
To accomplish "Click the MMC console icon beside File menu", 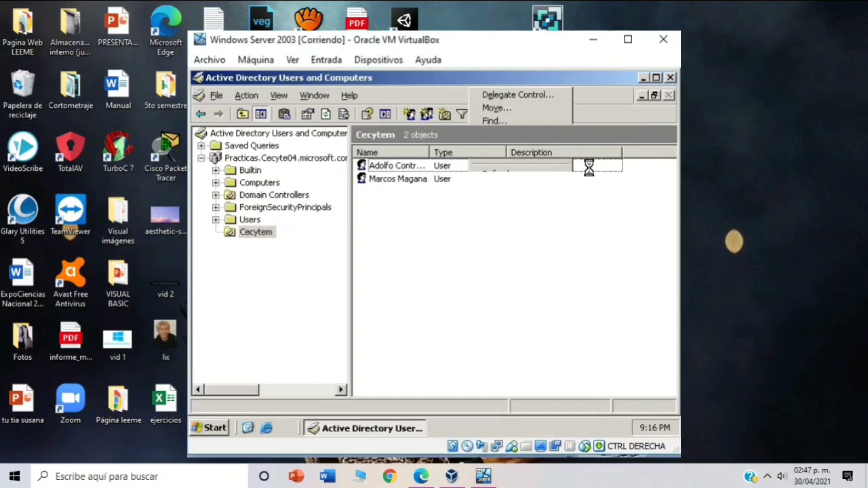I will click(199, 96).
